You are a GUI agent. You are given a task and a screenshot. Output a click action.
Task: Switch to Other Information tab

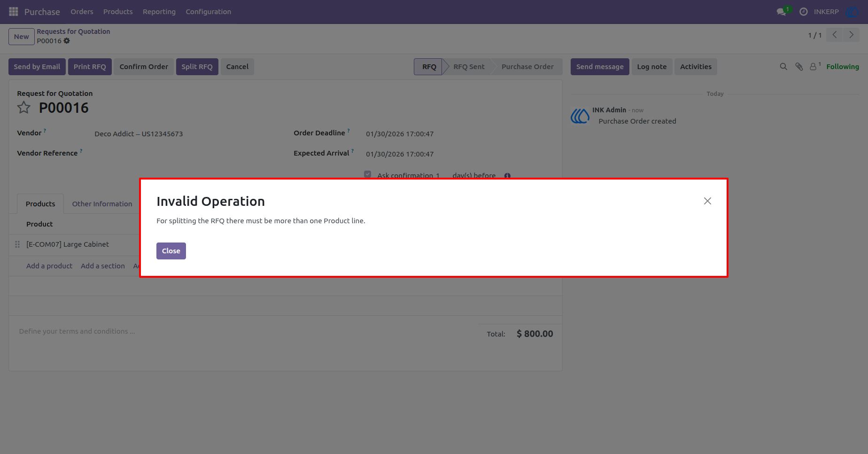[x=102, y=204]
